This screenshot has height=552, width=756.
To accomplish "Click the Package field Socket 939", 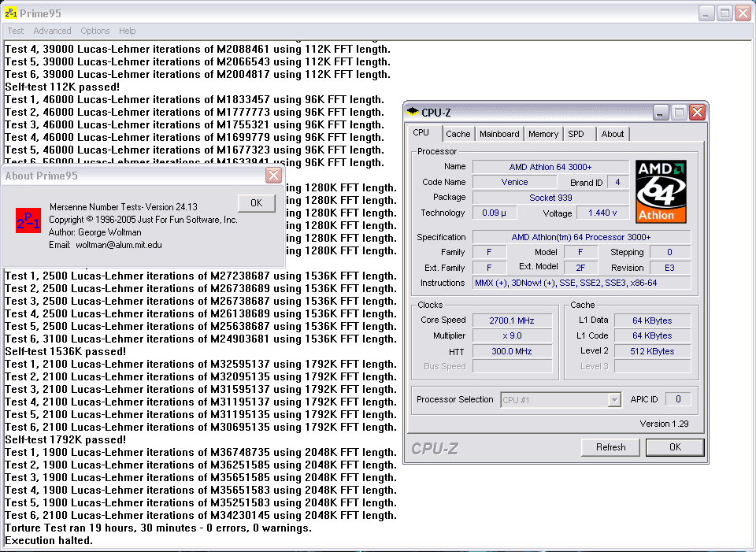I will tap(550, 198).
